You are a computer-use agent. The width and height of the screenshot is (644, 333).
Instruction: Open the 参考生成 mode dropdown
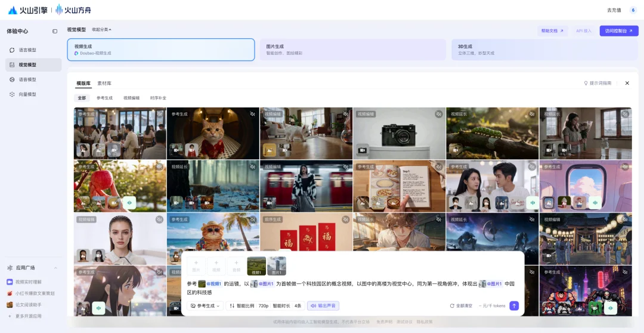coord(205,306)
